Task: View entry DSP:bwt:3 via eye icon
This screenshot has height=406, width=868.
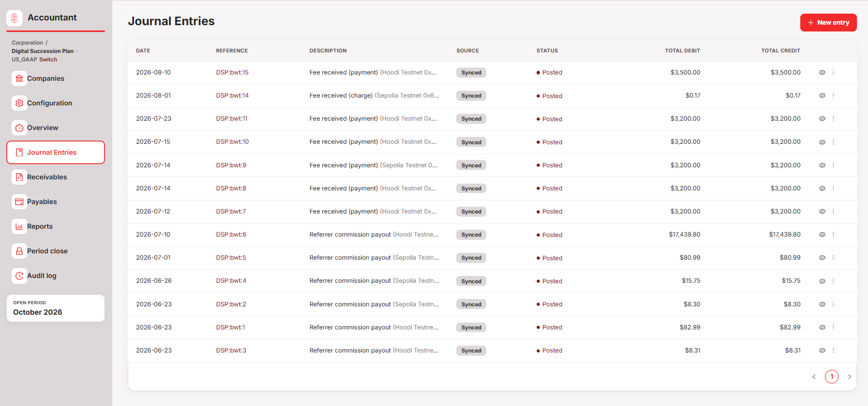Action: tap(822, 350)
